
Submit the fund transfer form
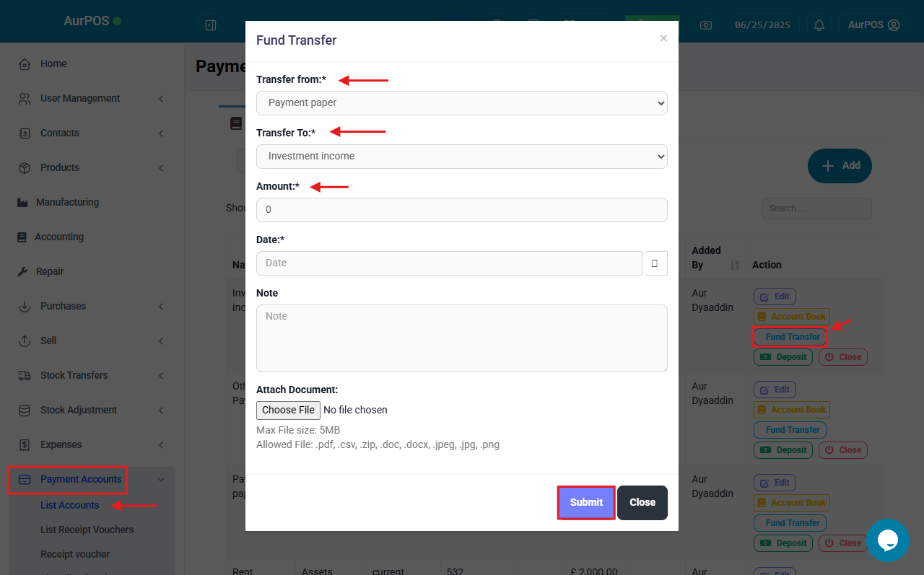[x=586, y=503]
